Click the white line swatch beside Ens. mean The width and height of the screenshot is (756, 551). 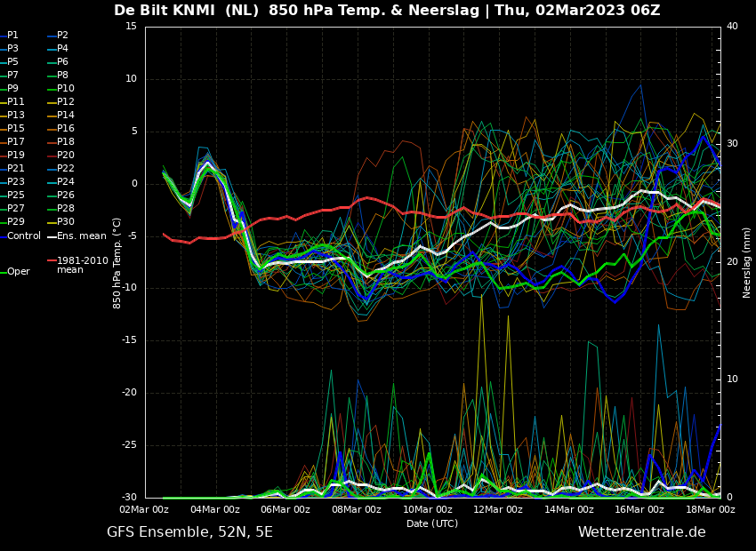(x=52, y=236)
